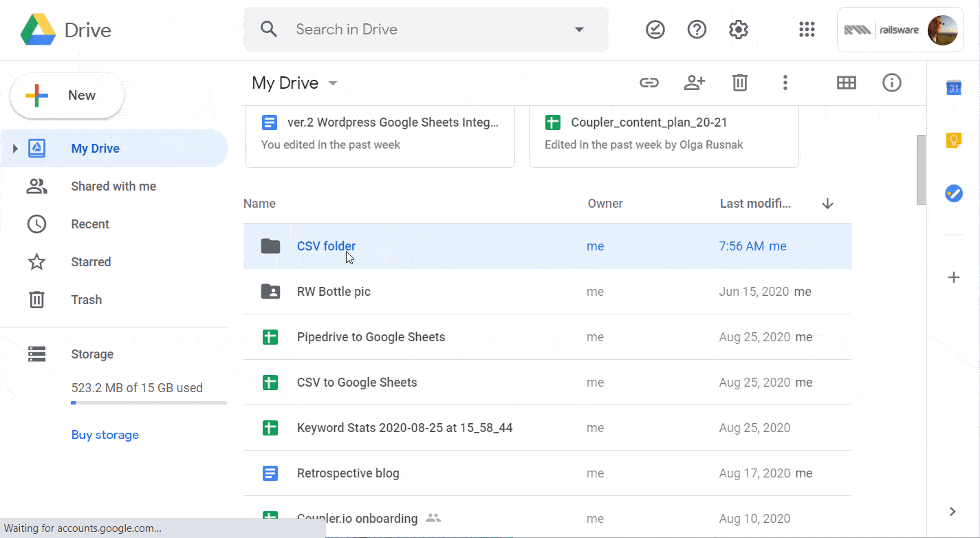
Task: Open Google Tasks in side panel
Action: 953,193
